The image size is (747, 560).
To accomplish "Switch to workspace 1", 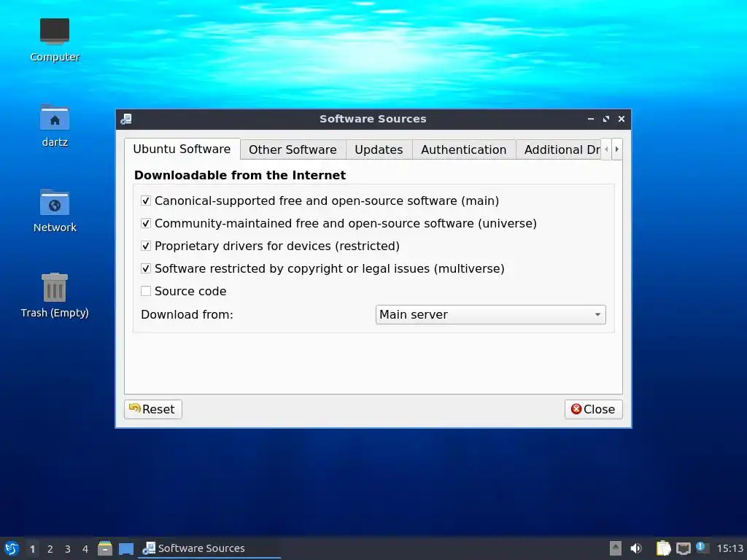I will [32, 549].
